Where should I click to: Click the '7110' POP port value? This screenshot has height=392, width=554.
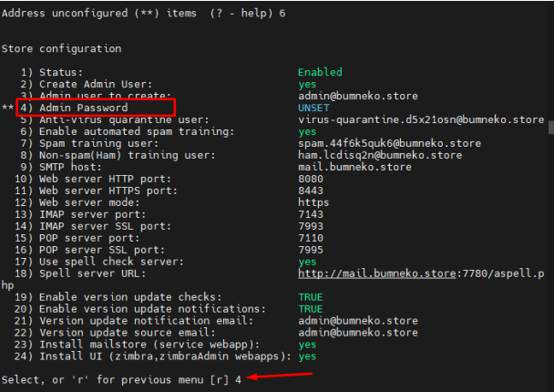pyautogui.click(x=311, y=238)
